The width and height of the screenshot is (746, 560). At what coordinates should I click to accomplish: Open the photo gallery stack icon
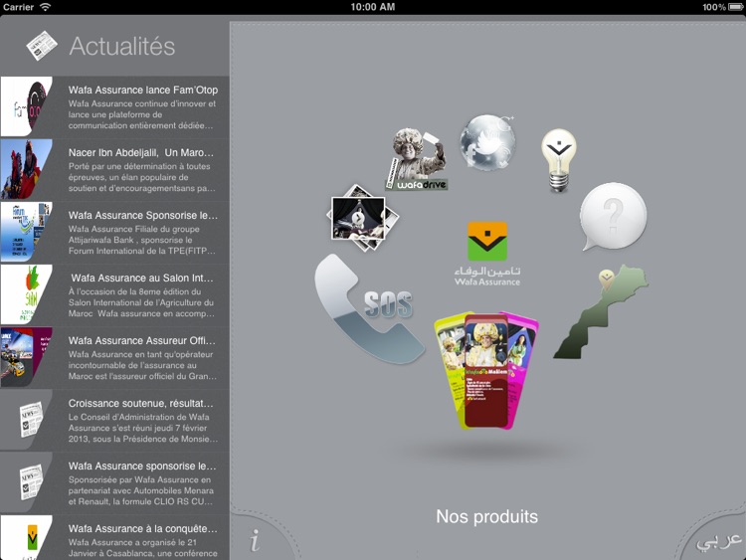click(363, 219)
